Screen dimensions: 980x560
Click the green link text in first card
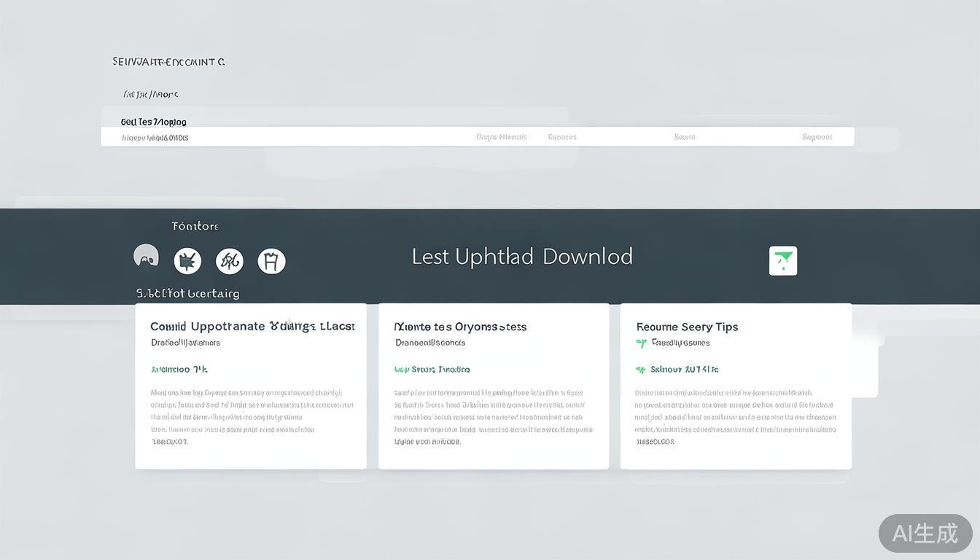pyautogui.click(x=179, y=370)
